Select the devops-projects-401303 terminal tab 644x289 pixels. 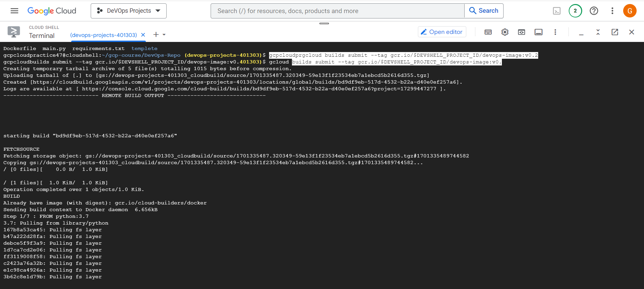[103, 35]
